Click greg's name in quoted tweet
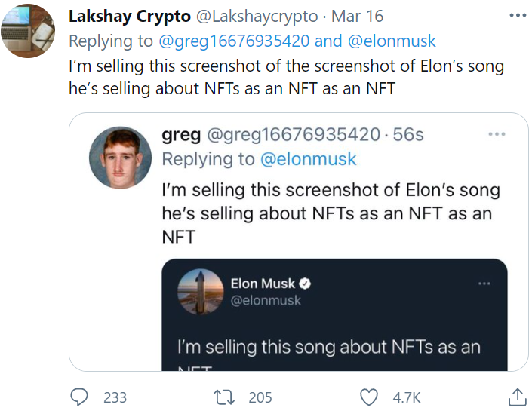This screenshot has width=532, height=420. click(x=181, y=135)
